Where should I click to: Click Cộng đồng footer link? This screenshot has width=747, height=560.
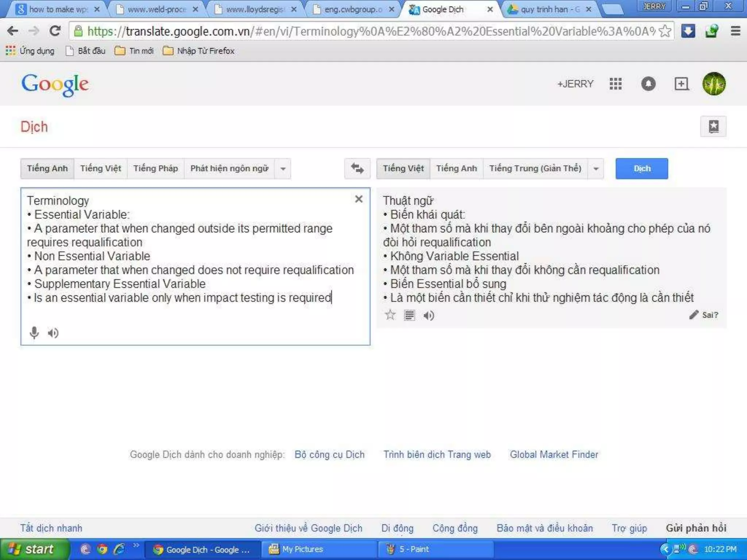tap(455, 528)
